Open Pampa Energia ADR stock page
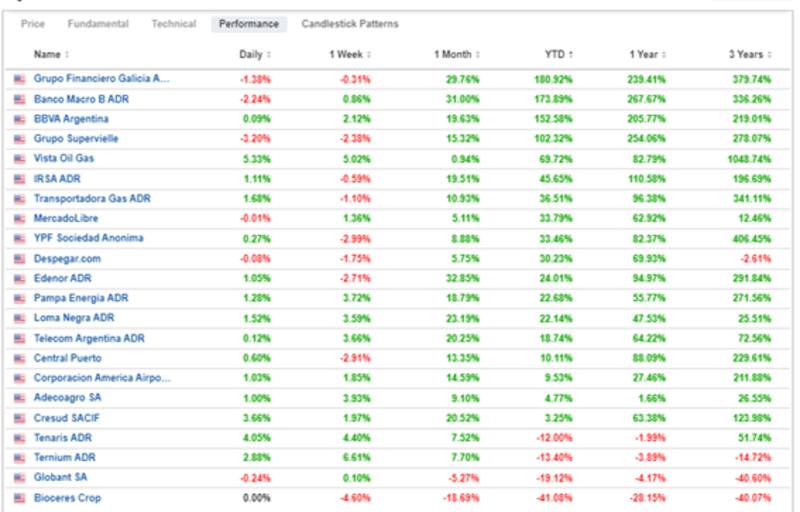The height and width of the screenshot is (512, 800). 81,298
